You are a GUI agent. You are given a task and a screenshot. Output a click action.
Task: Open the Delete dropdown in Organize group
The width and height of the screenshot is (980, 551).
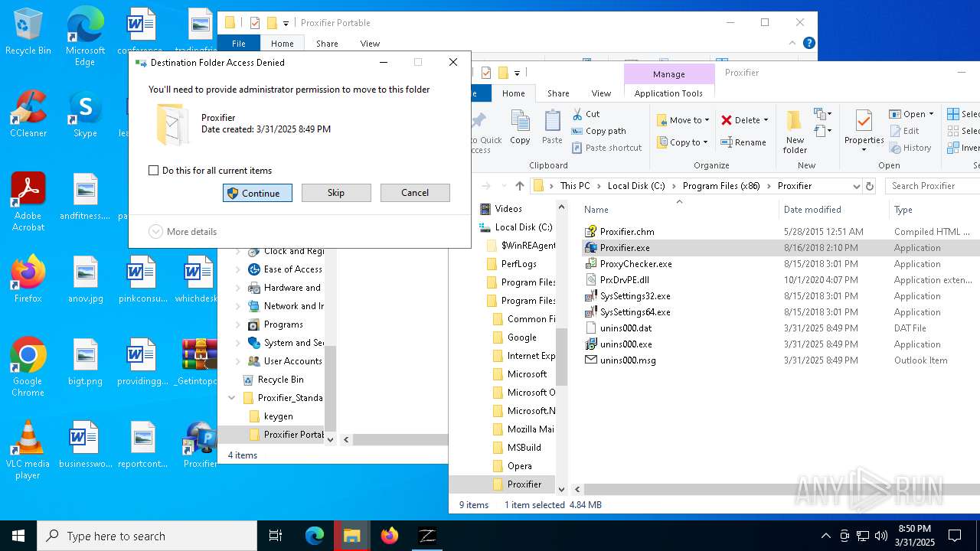[744, 120]
